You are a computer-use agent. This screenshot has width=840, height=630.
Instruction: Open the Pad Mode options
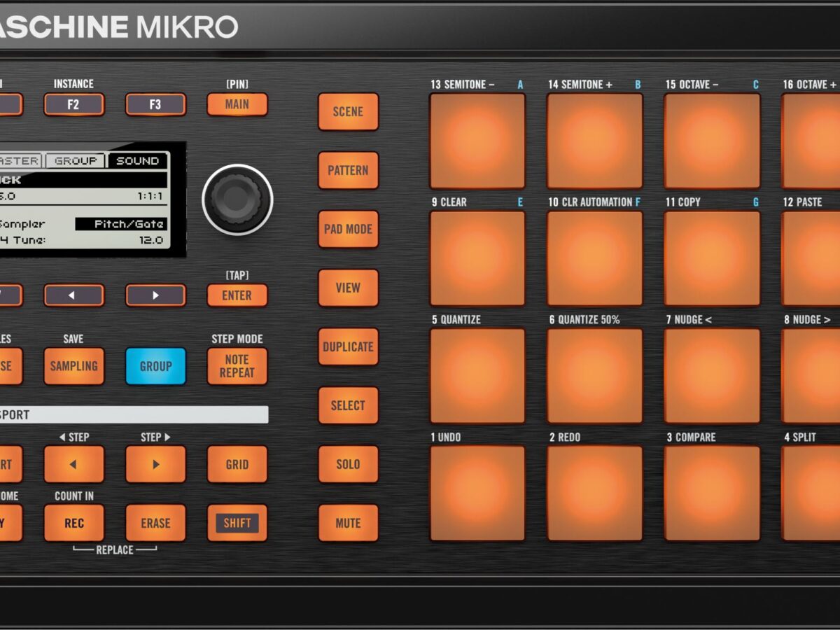[x=348, y=229]
